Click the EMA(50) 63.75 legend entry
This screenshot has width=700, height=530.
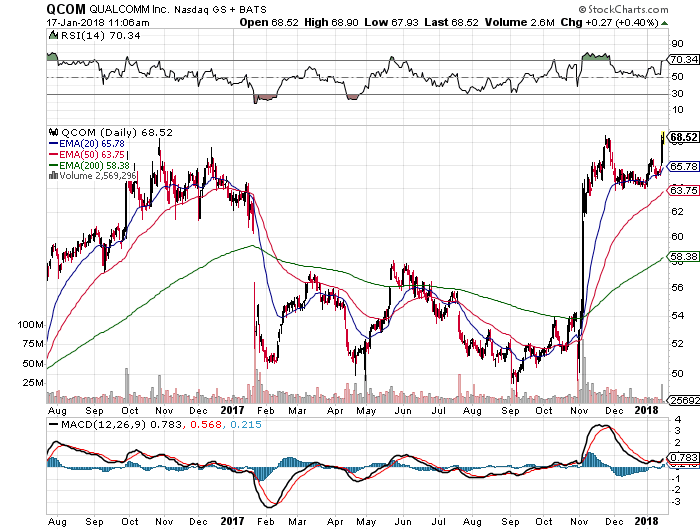[92, 154]
